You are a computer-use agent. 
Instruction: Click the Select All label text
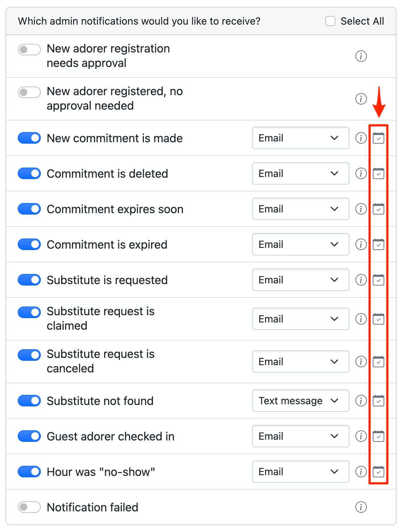pyautogui.click(x=362, y=21)
